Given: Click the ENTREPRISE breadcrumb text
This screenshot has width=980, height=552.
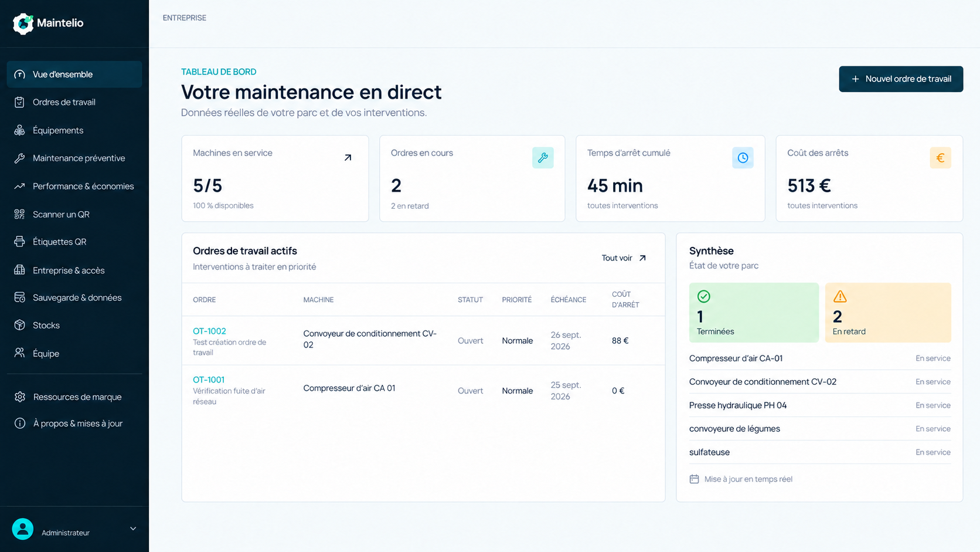Looking at the screenshot, I should (185, 18).
